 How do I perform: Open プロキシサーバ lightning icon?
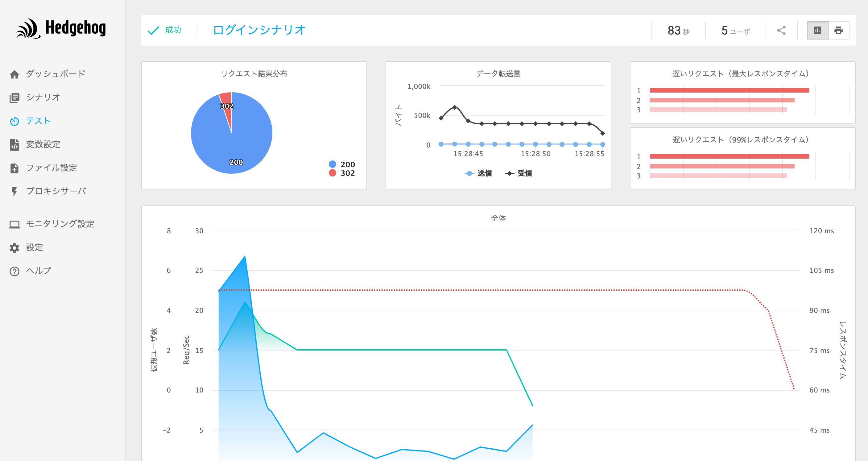pyautogui.click(x=14, y=191)
